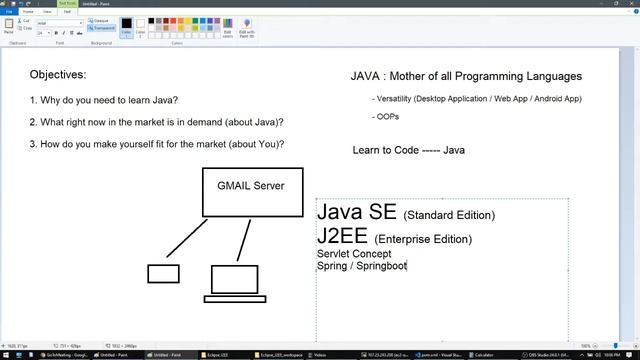
Task: Click 'Learn to Code ----- Java' text
Action: [409, 150]
